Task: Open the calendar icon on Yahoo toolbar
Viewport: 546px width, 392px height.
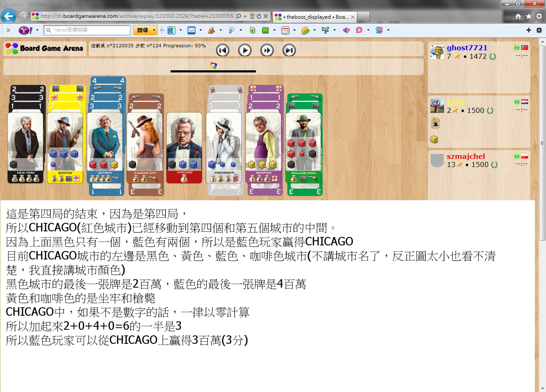Action: pos(285,30)
